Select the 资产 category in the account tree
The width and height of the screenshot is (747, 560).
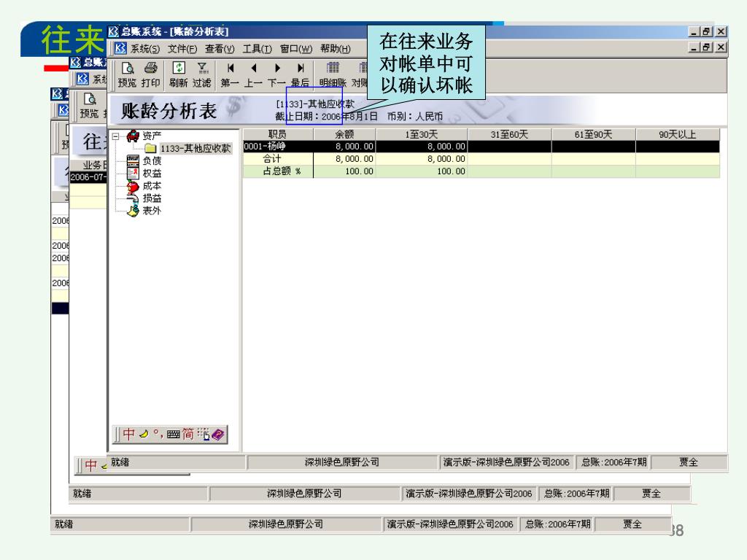152,136
